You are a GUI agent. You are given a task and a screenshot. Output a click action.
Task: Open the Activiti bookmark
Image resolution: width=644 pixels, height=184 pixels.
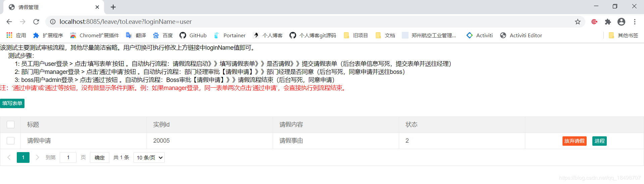[480, 35]
